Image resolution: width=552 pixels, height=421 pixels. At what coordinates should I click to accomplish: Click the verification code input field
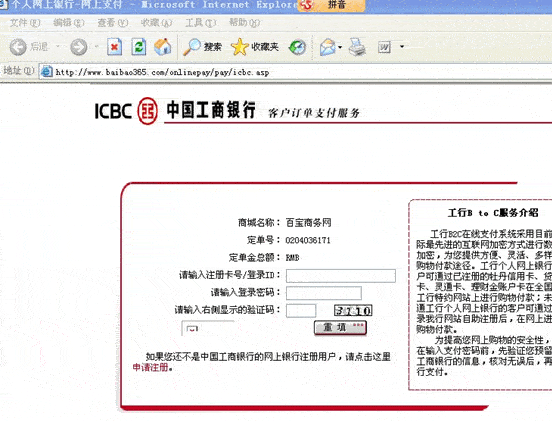301,311
